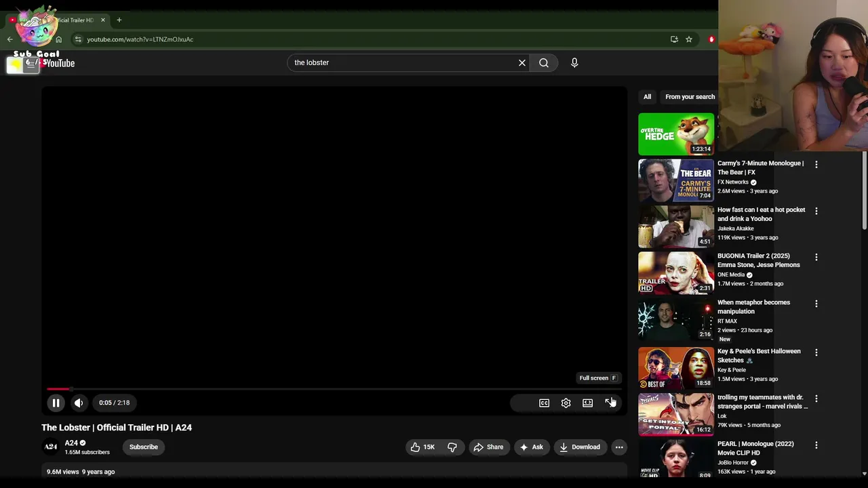This screenshot has height=488, width=868.
Task: Open the player settings gear
Action: 566,403
